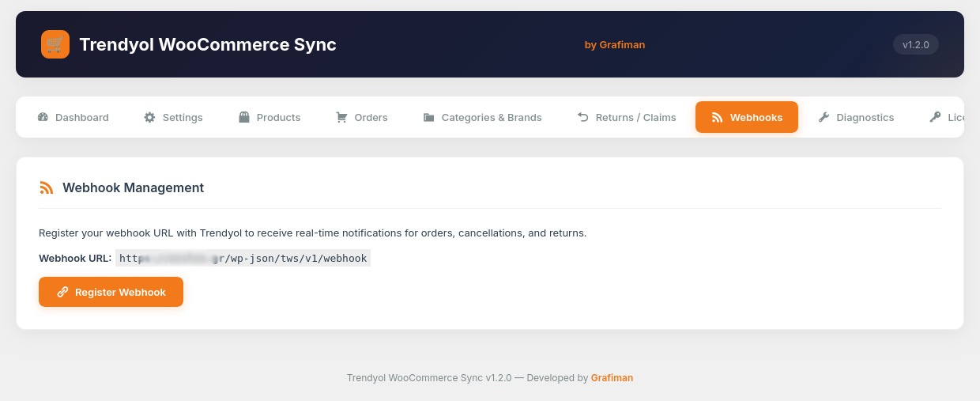
Task: Click the Grafiman link in the footer
Action: tap(612, 378)
